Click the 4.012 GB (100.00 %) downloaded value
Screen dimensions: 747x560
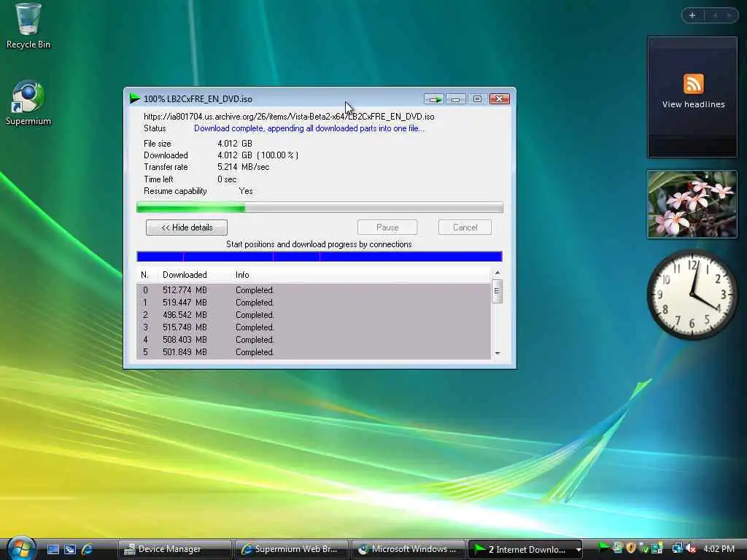[x=258, y=155]
